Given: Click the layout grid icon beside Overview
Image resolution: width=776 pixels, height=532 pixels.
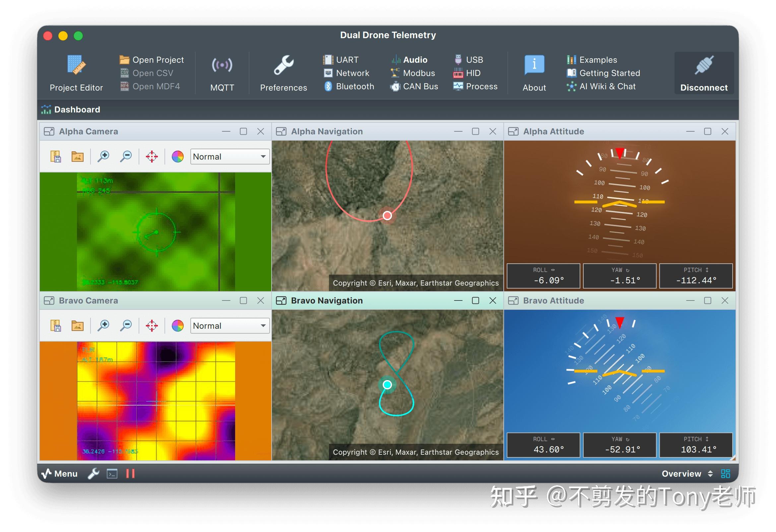Looking at the screenshot, I should (x=725, y=474).
